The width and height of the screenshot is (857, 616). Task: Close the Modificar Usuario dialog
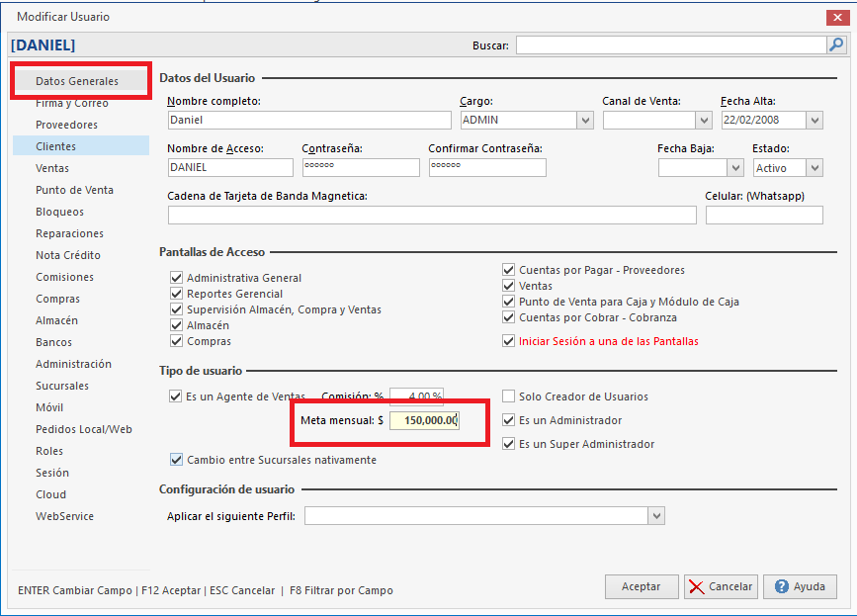pos(837,18)
